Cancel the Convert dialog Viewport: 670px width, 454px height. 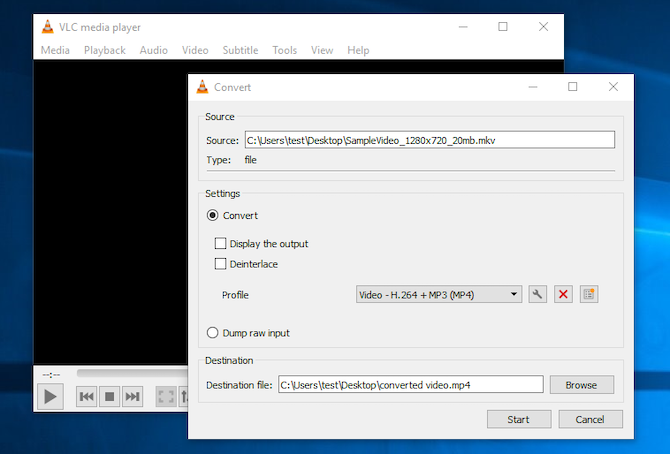(x=590, y=419)
